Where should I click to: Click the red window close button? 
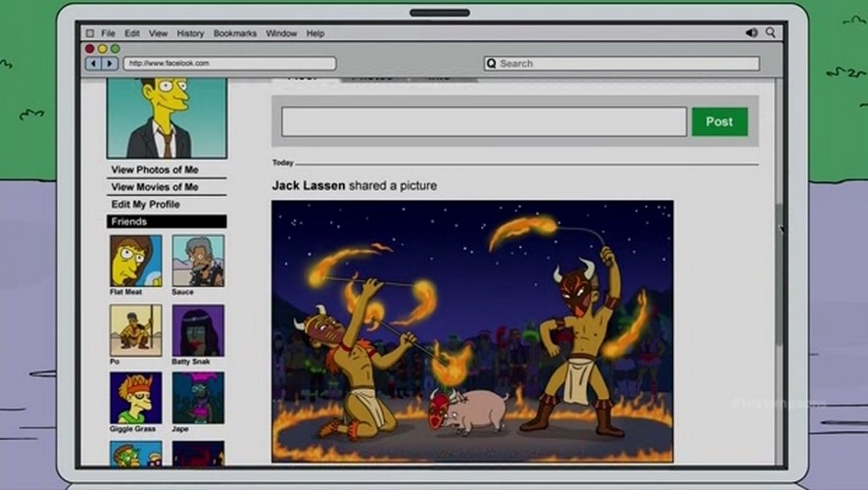tap(90, 49)
